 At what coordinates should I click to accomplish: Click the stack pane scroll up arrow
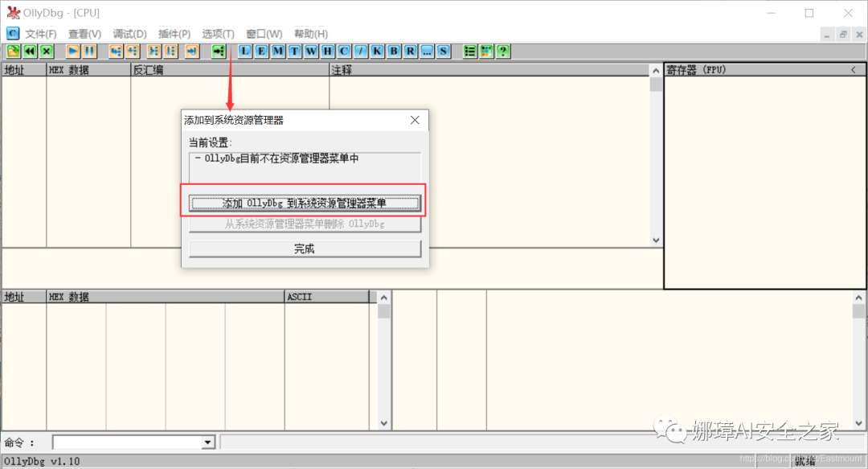(x=858, y=298)
